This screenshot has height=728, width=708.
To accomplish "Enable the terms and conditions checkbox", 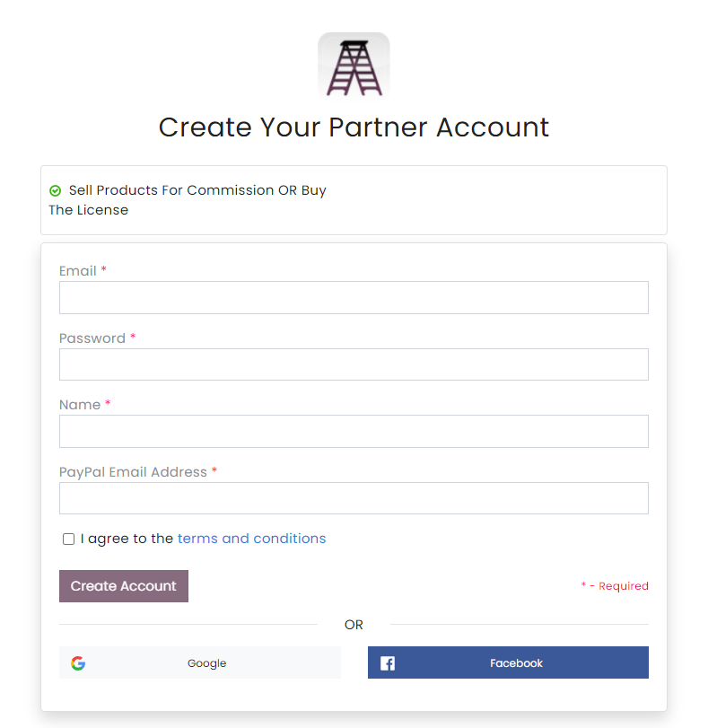I will (x=68, y=539).
